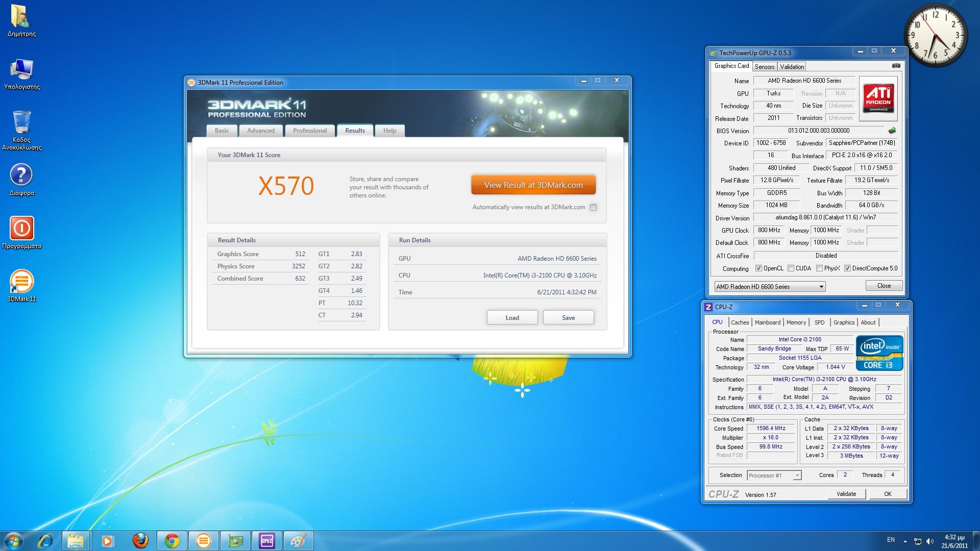Select the CPU tab in CPU-Z
The height and width of the screenshot is (551, 980).
click(x=717, y=322)
